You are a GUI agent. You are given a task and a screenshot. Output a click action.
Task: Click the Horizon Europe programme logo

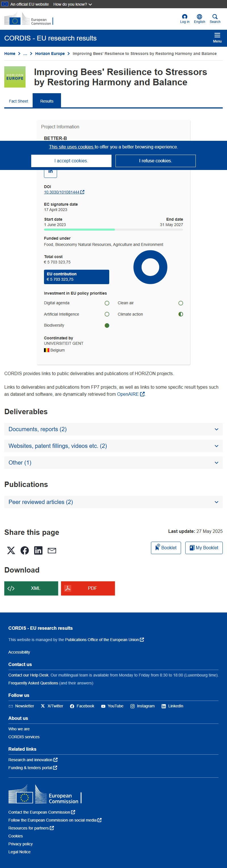15,77
